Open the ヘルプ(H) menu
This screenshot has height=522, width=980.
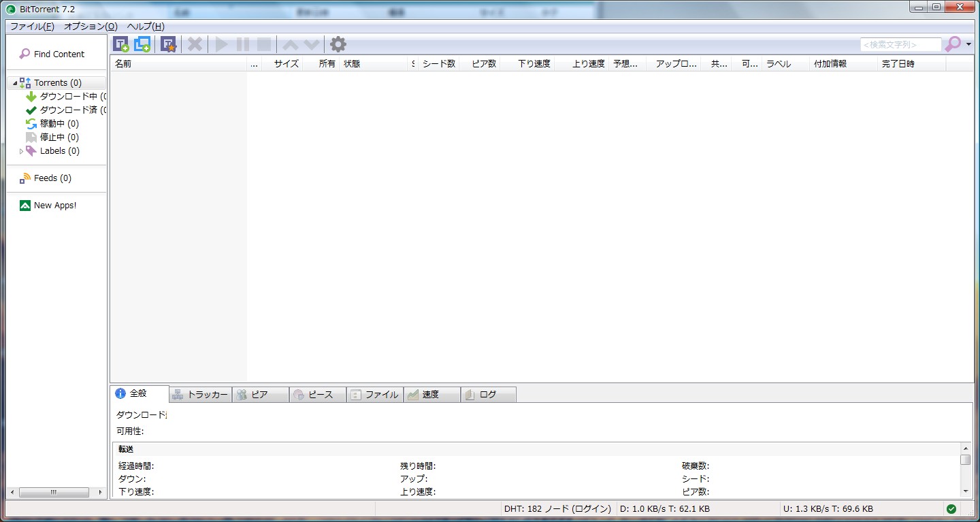146,27
